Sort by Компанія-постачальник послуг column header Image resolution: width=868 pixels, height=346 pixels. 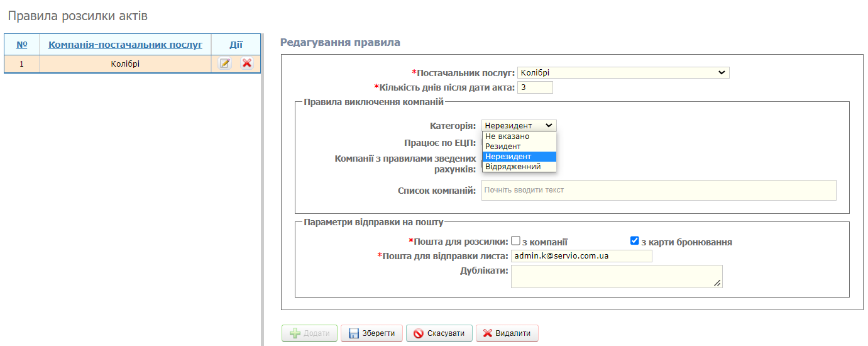pyautogui.click(x=125, y=45)
